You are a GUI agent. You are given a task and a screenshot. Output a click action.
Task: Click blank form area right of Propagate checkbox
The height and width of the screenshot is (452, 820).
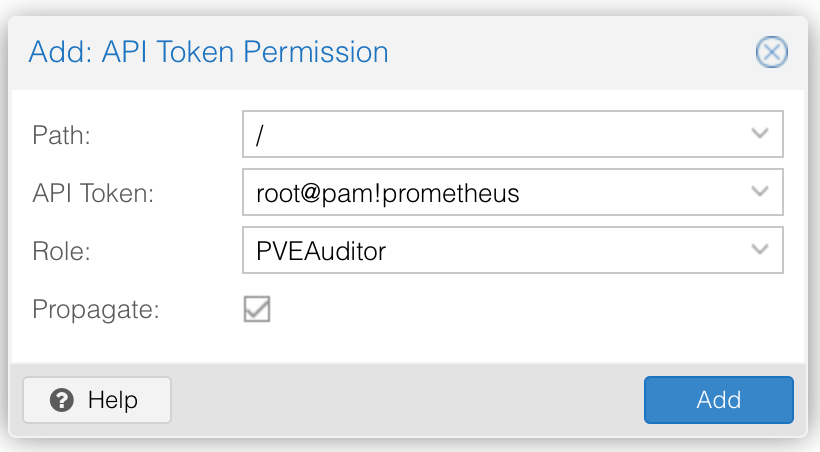[523, 310]
